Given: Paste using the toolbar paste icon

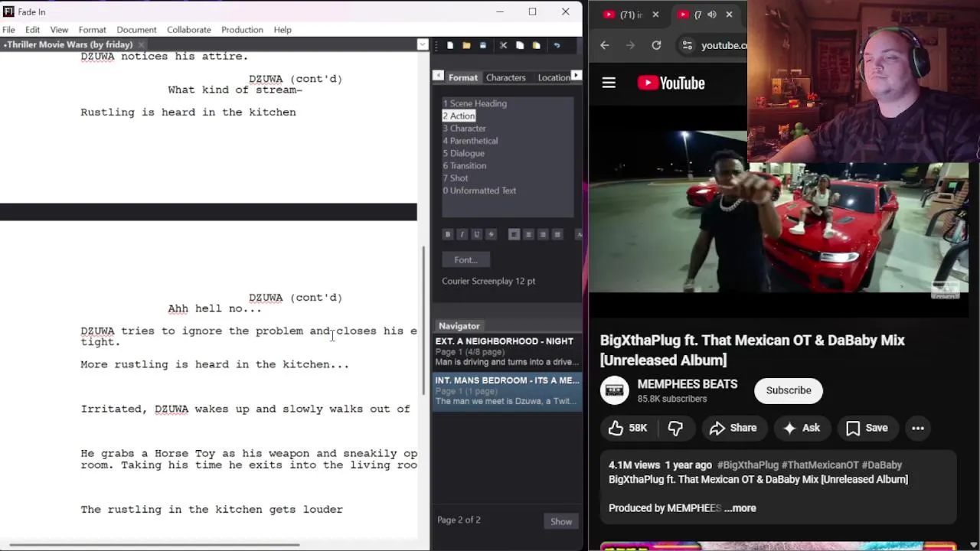Looking at the screenshot, I should point(536,45).
